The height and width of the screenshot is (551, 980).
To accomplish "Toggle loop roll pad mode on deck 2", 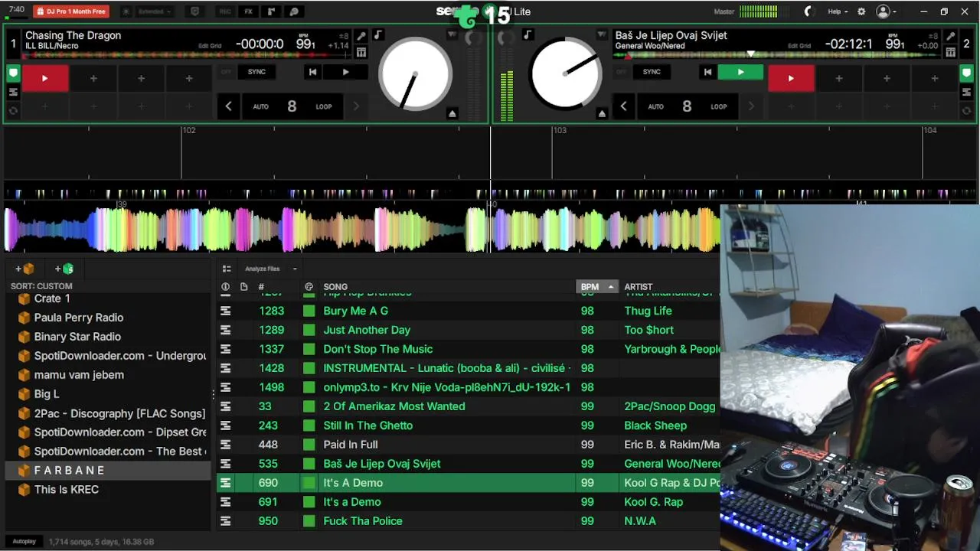I will pos(966,111).
